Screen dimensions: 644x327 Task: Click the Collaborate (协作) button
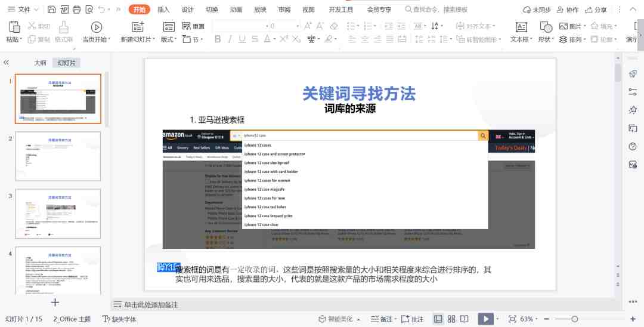click(x=568, y=10)
